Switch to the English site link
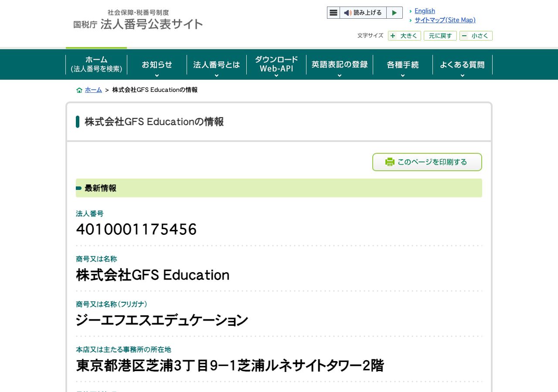 pos(425,11)
